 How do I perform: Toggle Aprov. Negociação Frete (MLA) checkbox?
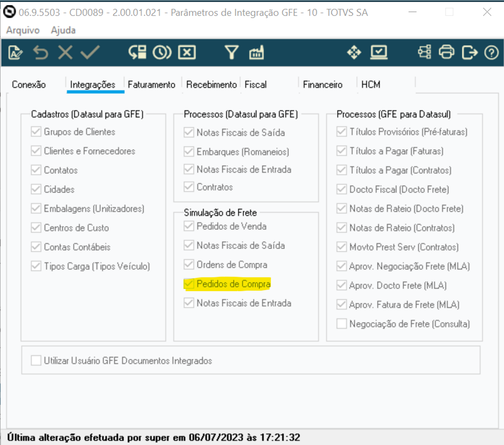(x=342, y=266)
